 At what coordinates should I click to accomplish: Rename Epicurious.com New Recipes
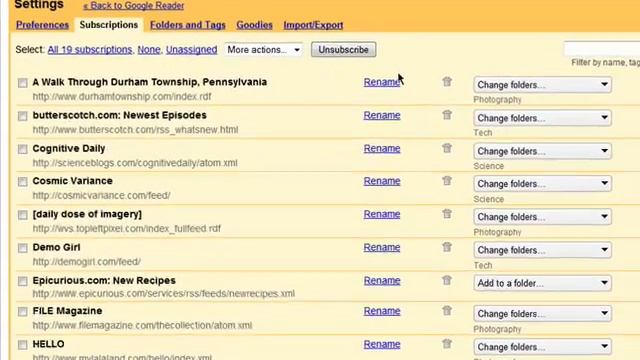tap(382, 280)
